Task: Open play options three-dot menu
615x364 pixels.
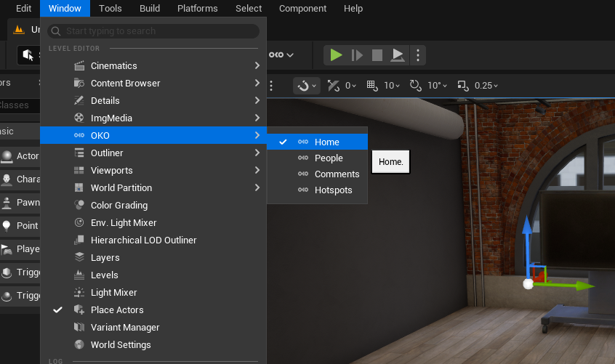Action: (x=418, y=55)
